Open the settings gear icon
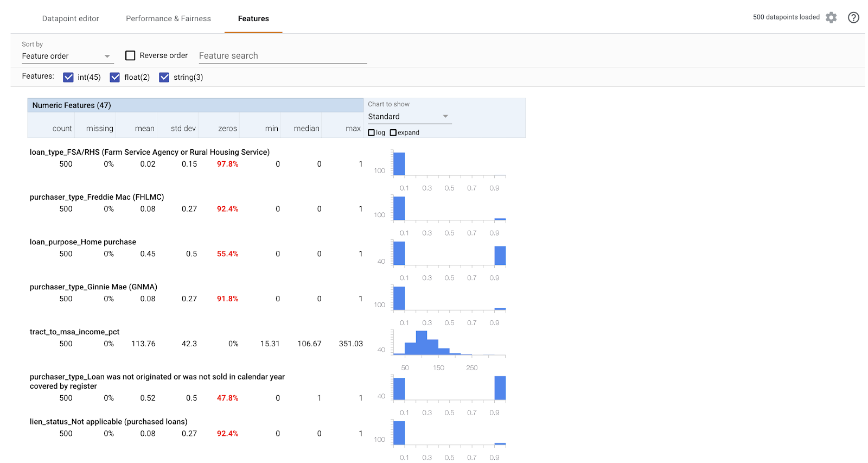This screenshot has width=868, height=463. (831, 18)
